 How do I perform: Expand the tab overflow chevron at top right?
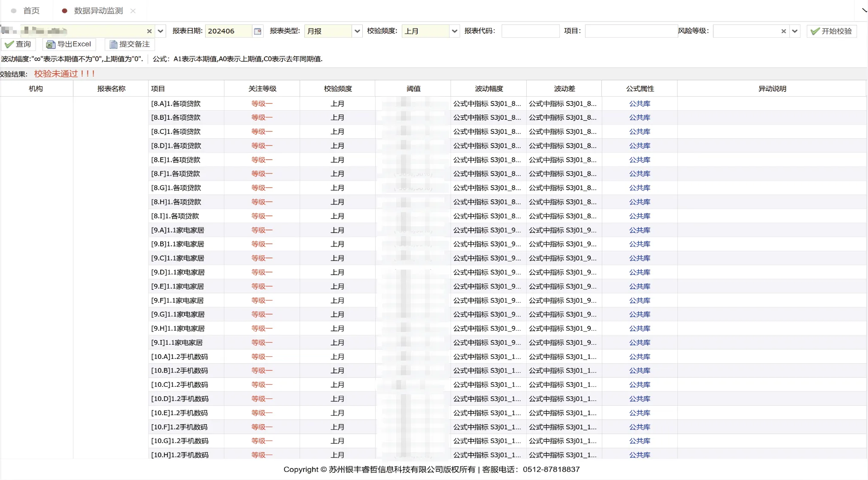pyautogui.click(x=864, y=10)
